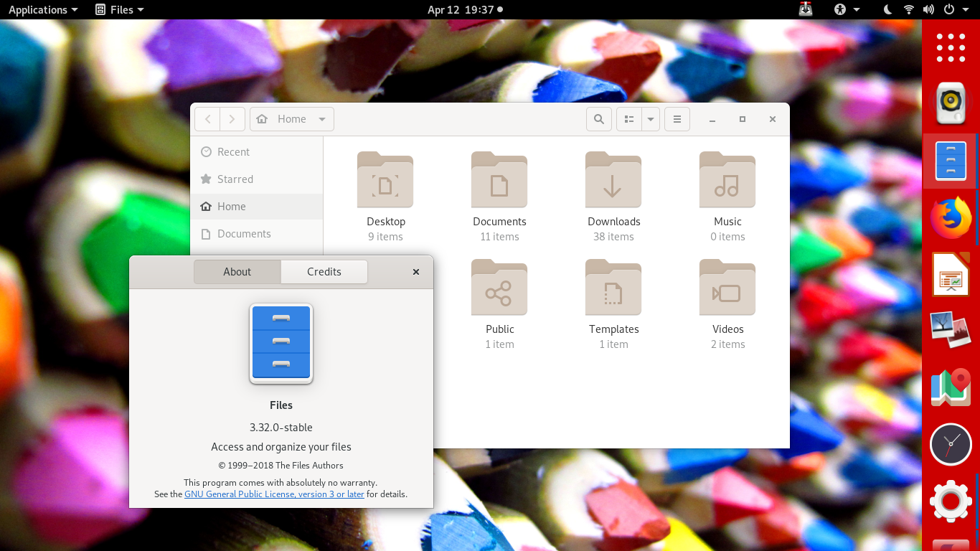Show the applications grid
This screenshot has width=980, height=551.
tap(951, 47)
